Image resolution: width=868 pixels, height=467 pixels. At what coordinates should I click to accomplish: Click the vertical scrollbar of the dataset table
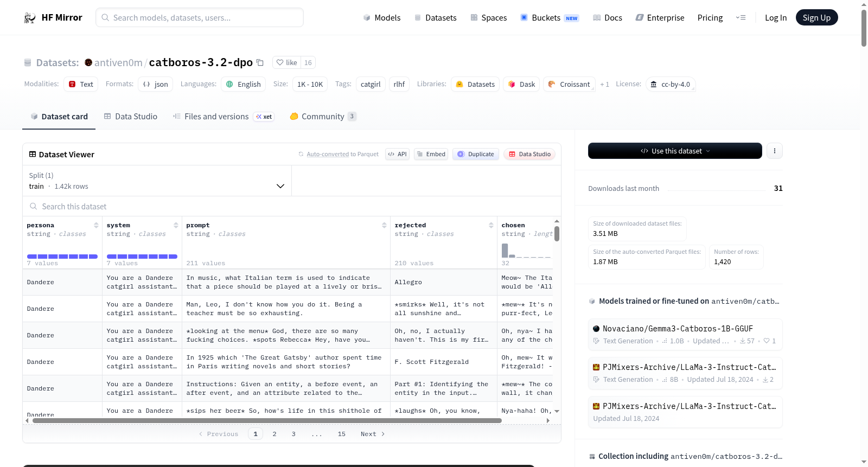557,234
